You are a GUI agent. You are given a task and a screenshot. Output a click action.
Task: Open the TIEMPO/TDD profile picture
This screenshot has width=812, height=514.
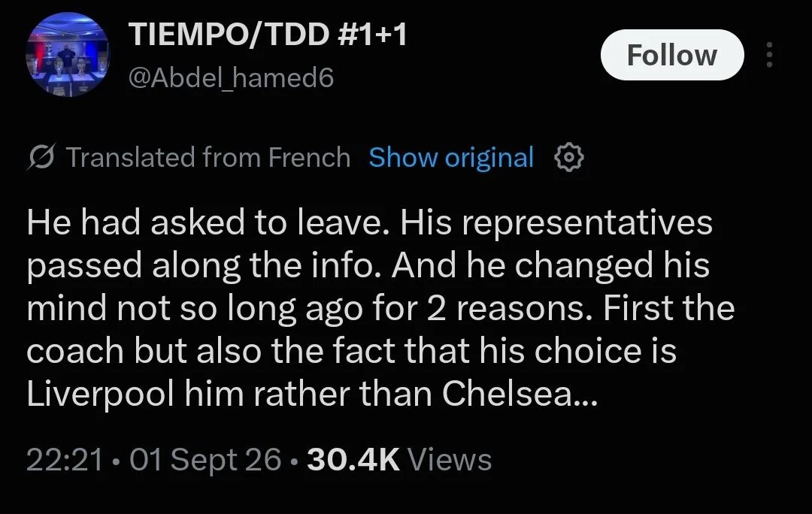(x=68, y=54)
